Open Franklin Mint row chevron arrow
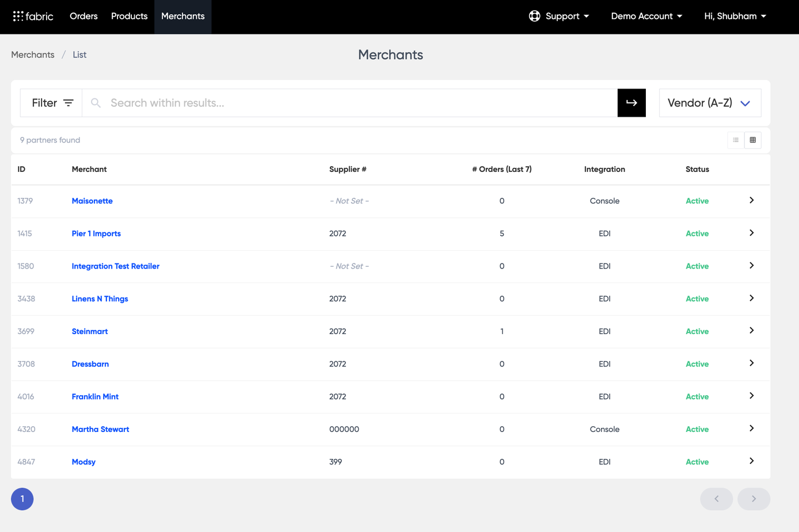Image resolution: width=799 pixels, height=532 pixels. 752,396
